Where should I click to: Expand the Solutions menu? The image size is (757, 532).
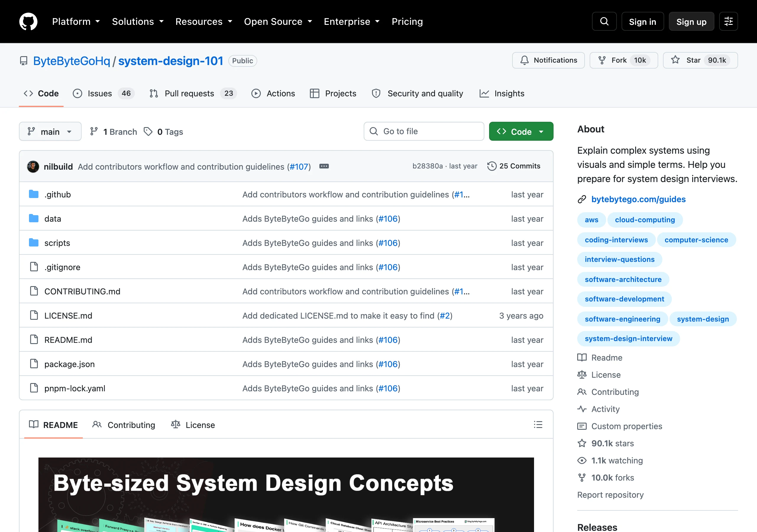click(x=138, y=21)
